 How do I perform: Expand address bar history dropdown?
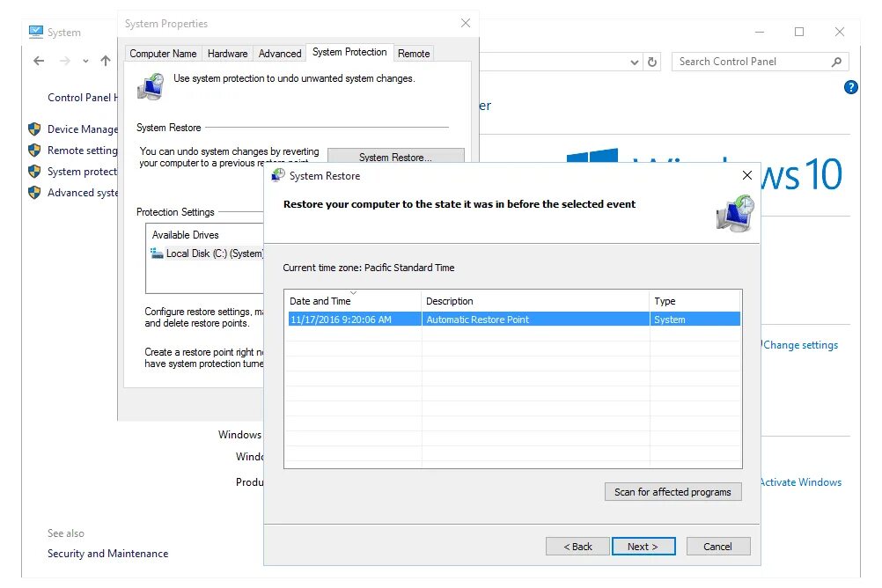pyautogui.click(x=634, y=62)
